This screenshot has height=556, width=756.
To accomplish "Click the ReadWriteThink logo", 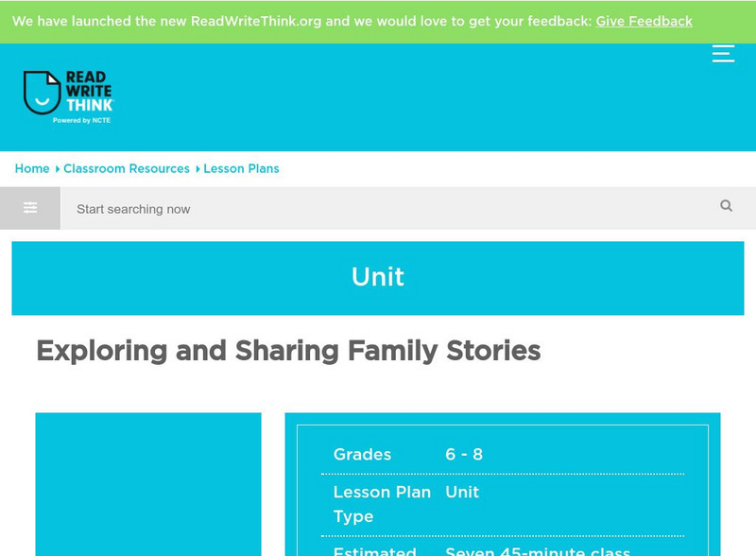I will tap(68, 97).
